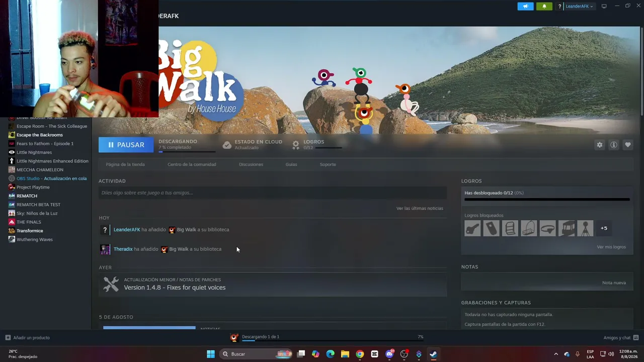
Task: Select OBS Studio in library list
Action: 51,178
